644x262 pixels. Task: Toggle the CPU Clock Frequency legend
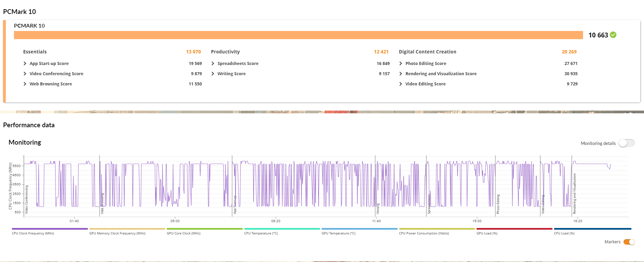50,231
